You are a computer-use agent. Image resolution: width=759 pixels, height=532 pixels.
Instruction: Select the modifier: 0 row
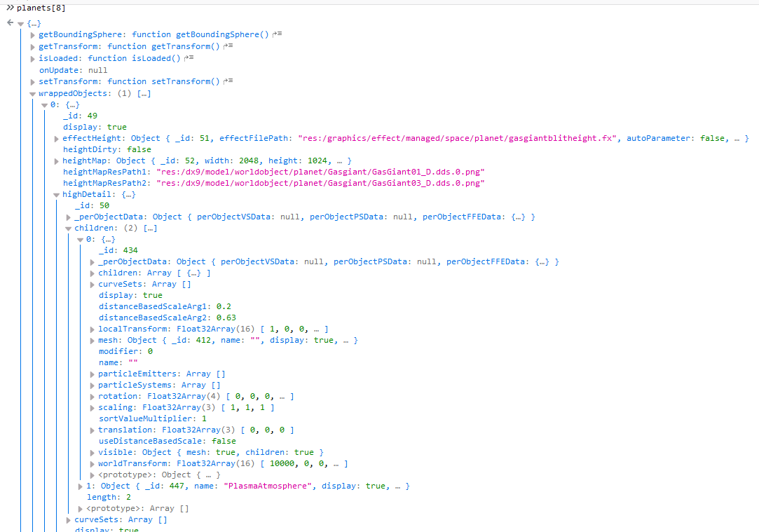126,351
